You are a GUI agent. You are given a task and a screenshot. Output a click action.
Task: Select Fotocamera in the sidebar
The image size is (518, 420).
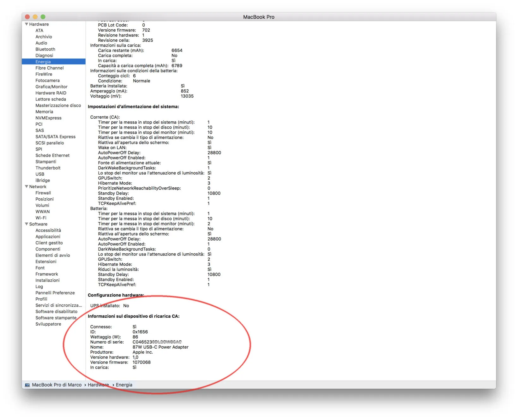[47, 81]
